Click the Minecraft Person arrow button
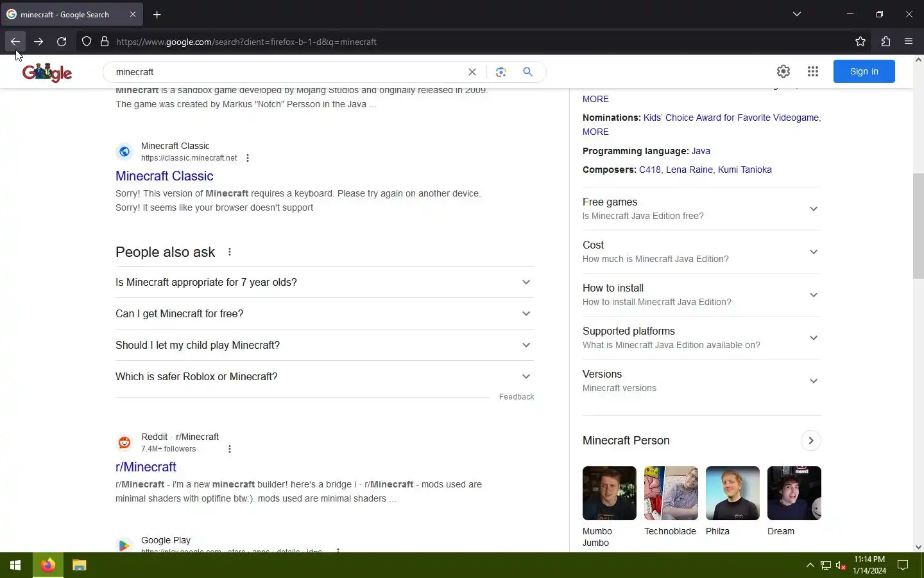Viewport: 924px width, 578px height. [x=811, y=441]
